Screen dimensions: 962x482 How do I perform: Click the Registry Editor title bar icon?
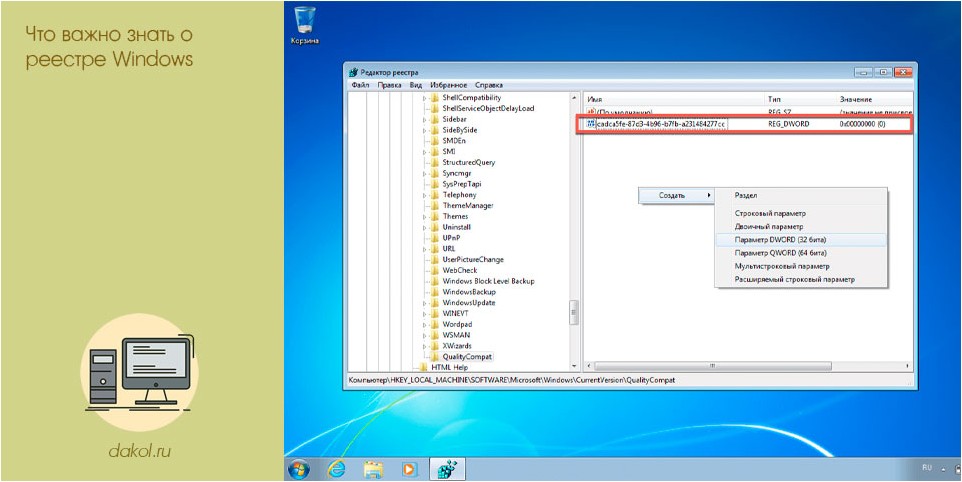354,72
